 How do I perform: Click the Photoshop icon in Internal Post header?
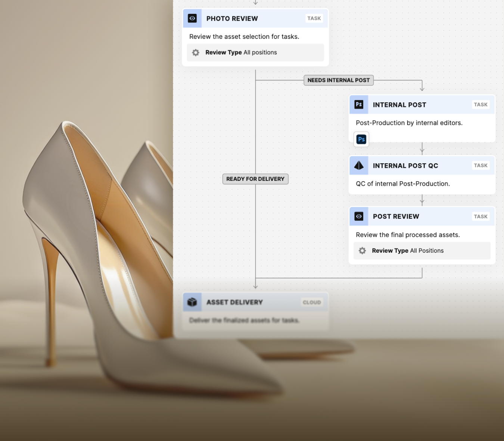(x=359, y=105)
